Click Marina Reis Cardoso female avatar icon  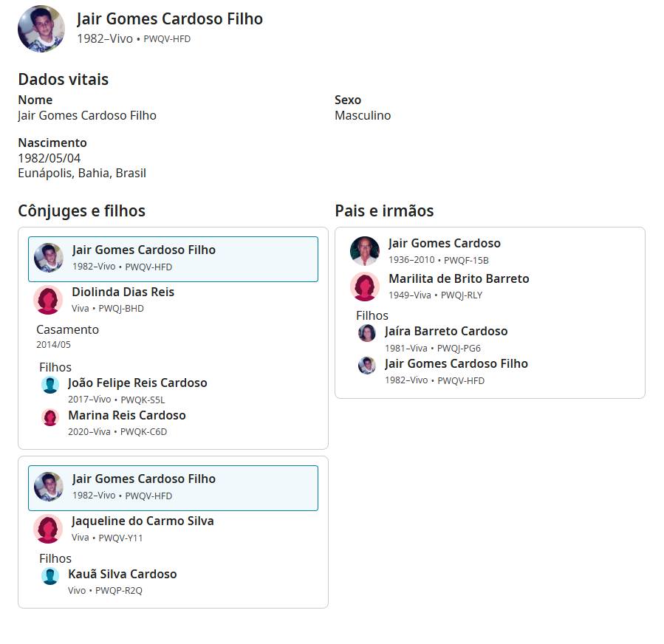tap(50, 417)
